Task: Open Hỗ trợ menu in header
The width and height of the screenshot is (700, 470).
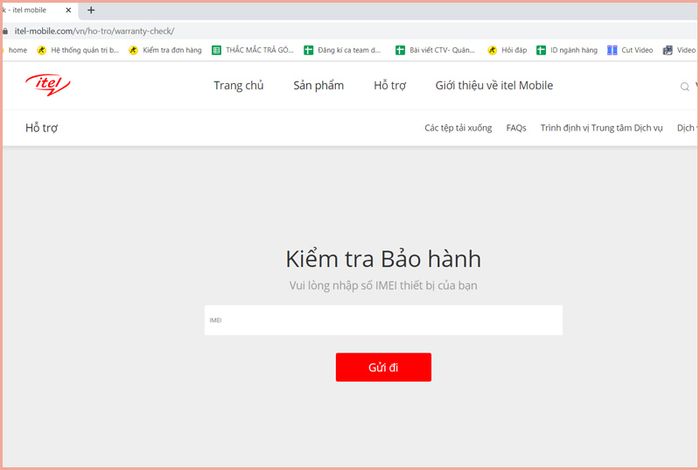Action: [x=390, y=85]
